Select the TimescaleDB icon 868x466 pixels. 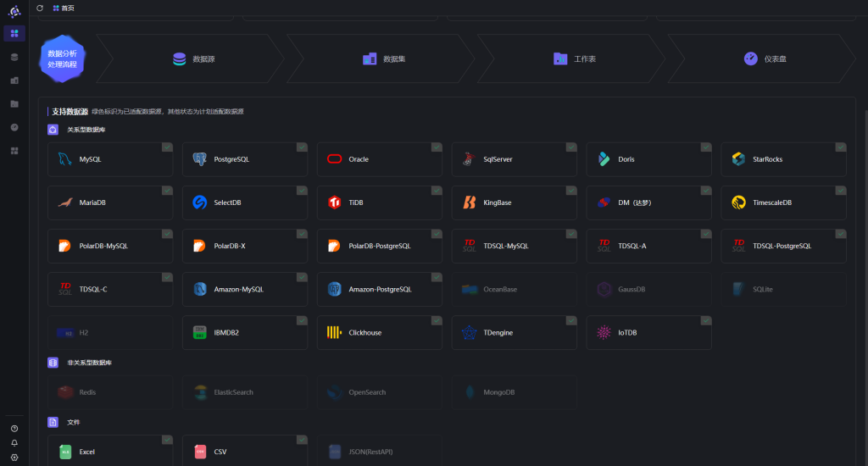[738, 202]
